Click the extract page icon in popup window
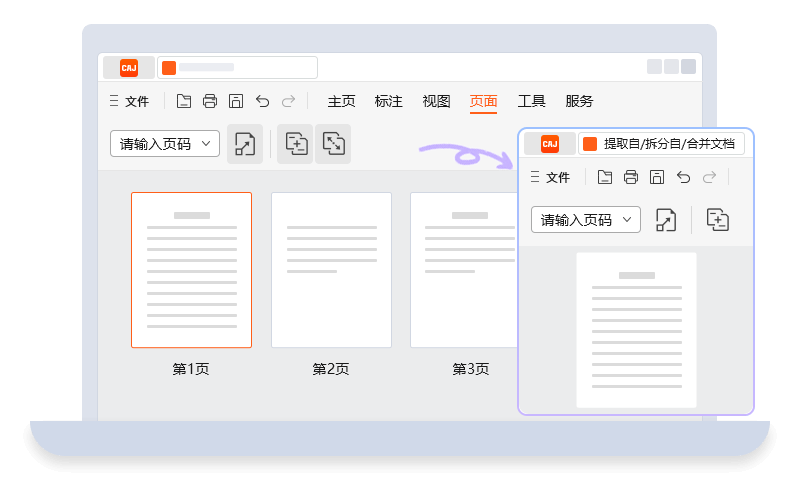This screenshot has width=800, height=500. (x=666, y=220)
